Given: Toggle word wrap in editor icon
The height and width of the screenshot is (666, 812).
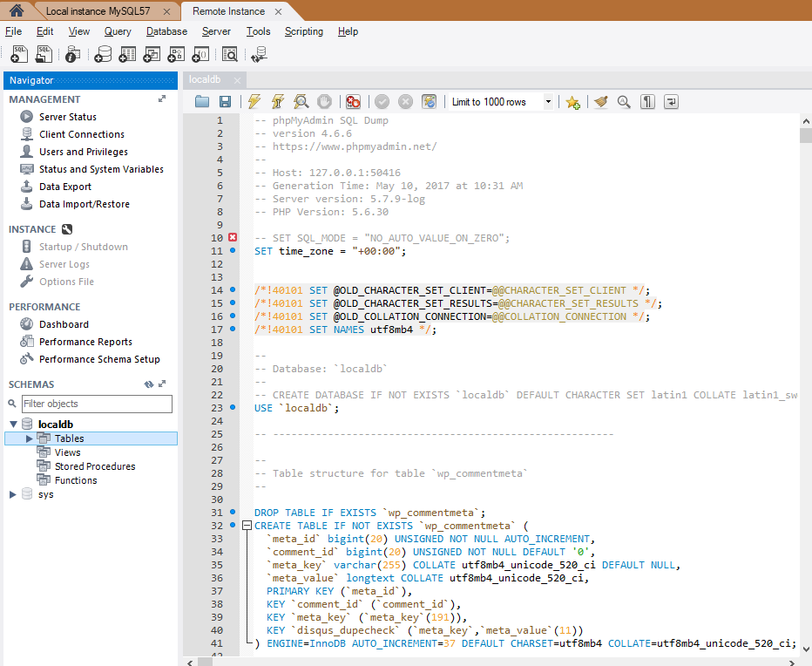Looking at the screenshot, I should 671,102.
